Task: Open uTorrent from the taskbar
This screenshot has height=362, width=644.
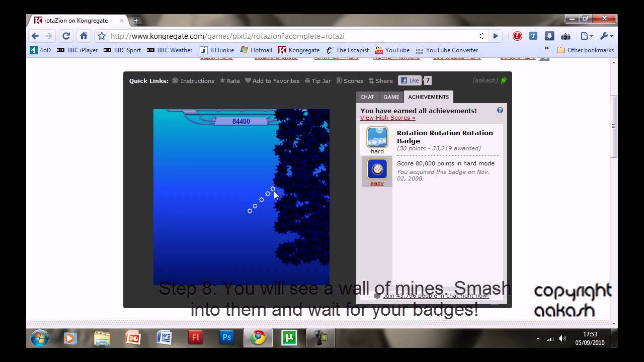Action: [289, 338]
